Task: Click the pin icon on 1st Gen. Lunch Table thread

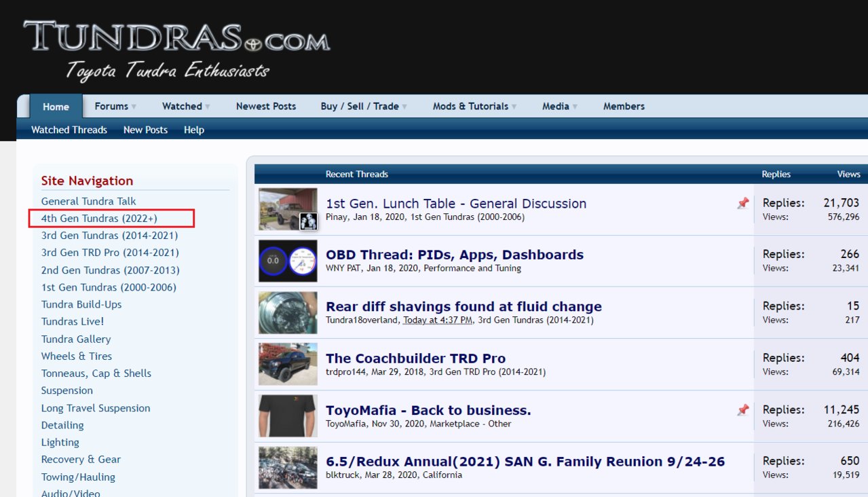Action: [743, 203]
